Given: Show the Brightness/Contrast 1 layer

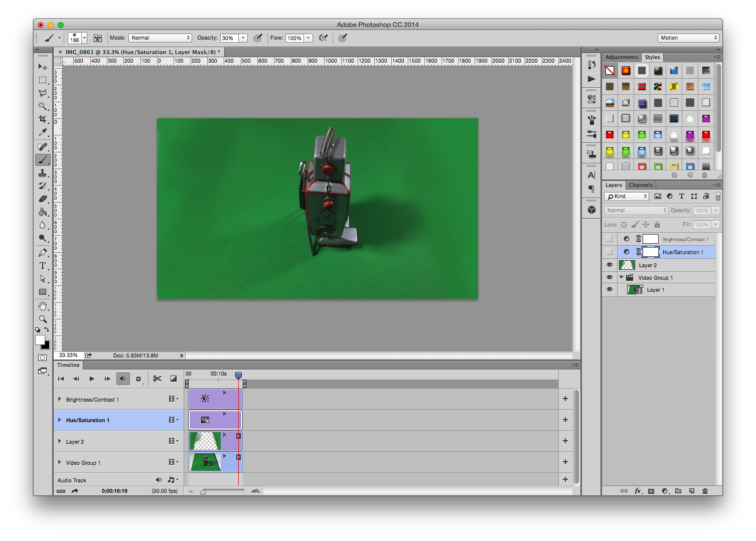Looking at the screenshot, I should click(x=610, y=239).
